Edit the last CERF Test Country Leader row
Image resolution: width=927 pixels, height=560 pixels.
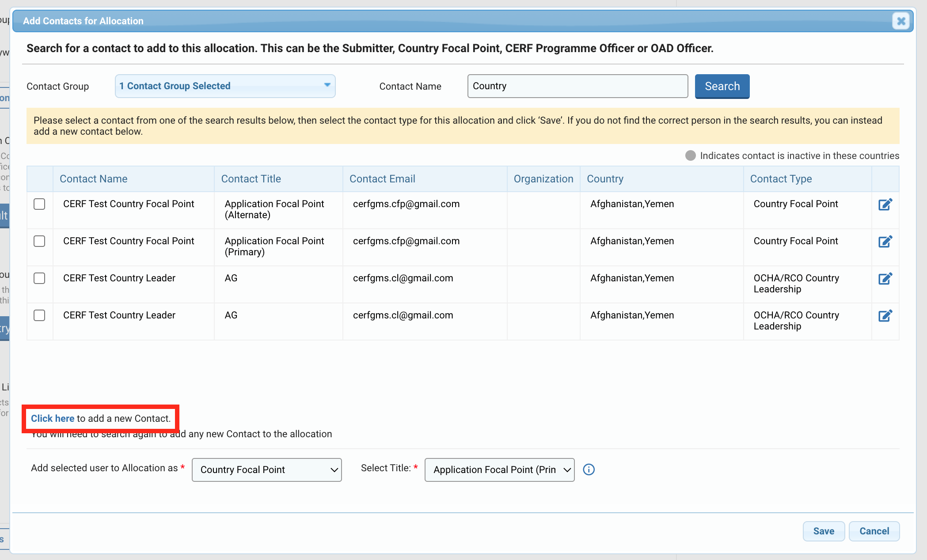pyautogui.click(x=885, y=316)
